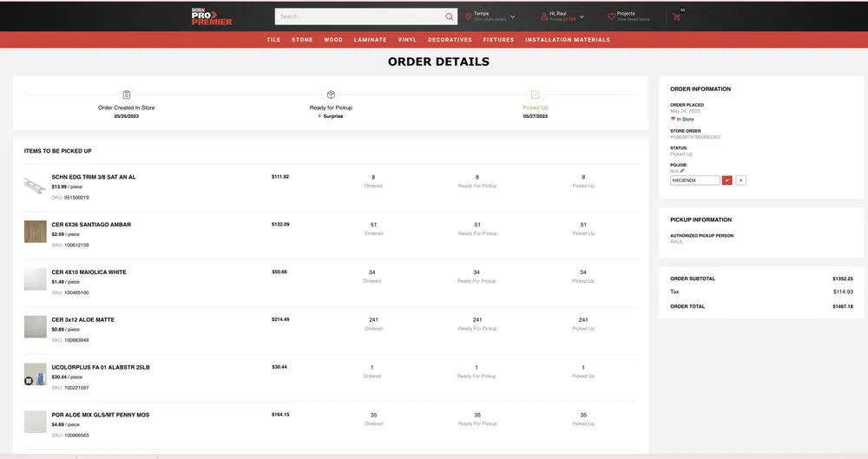This screenshot has width=868, height=459.
Task: Open the Installation Materials menu
Action: pos(568,40)
